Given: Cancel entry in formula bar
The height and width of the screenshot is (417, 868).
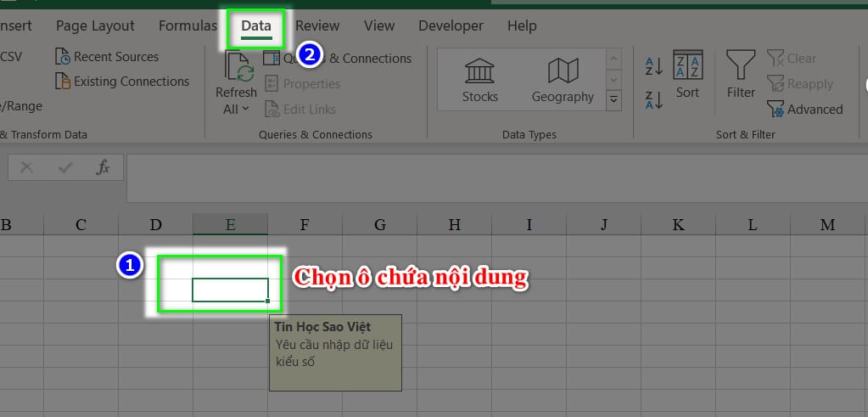Looking at the screenshot, I should tap(26, 168).
